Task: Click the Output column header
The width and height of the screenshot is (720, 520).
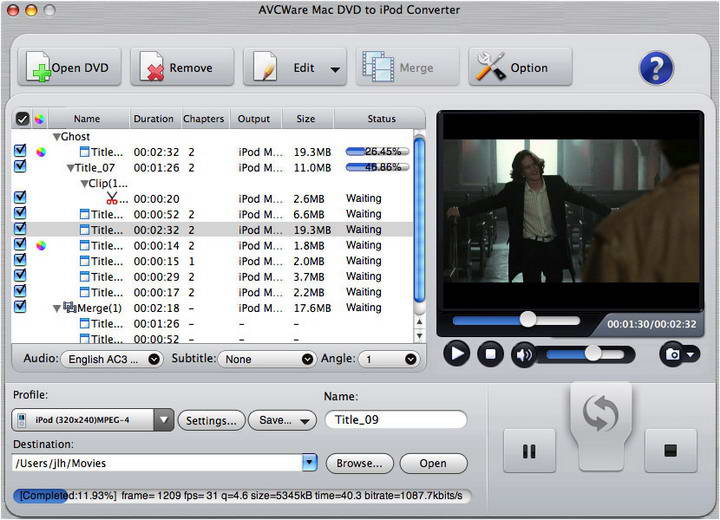Action: (x=254, y=119)
